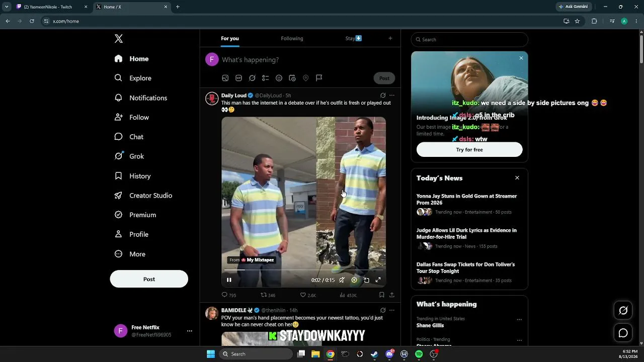Add a new timeline tab with plus
Viewport: 644px width, 362px height.
(x=390, y=38)
